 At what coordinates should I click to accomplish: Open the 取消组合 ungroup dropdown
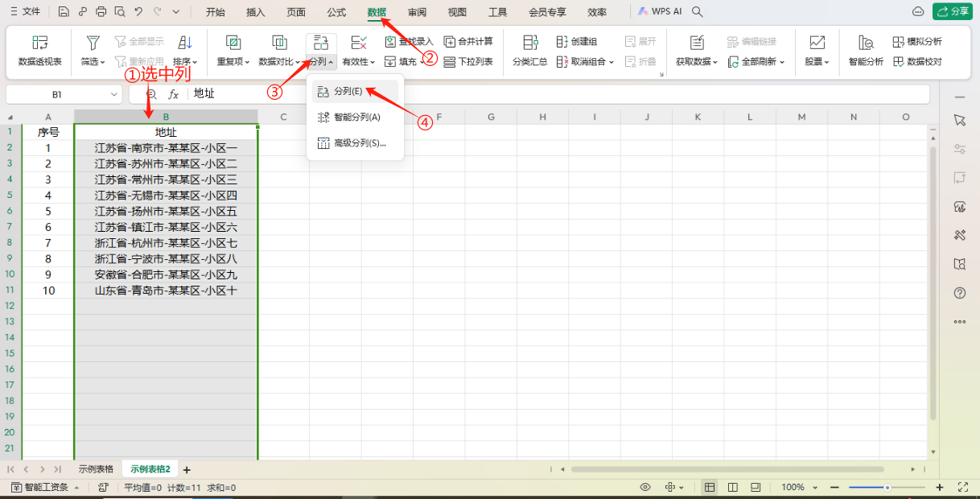coord(585,61)
